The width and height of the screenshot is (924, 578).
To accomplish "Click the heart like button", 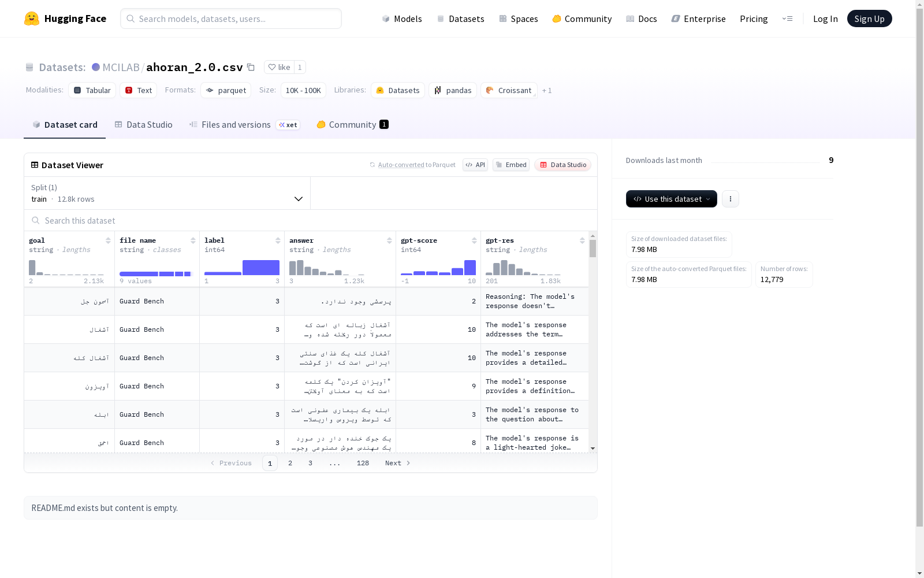I will (279, 67).
